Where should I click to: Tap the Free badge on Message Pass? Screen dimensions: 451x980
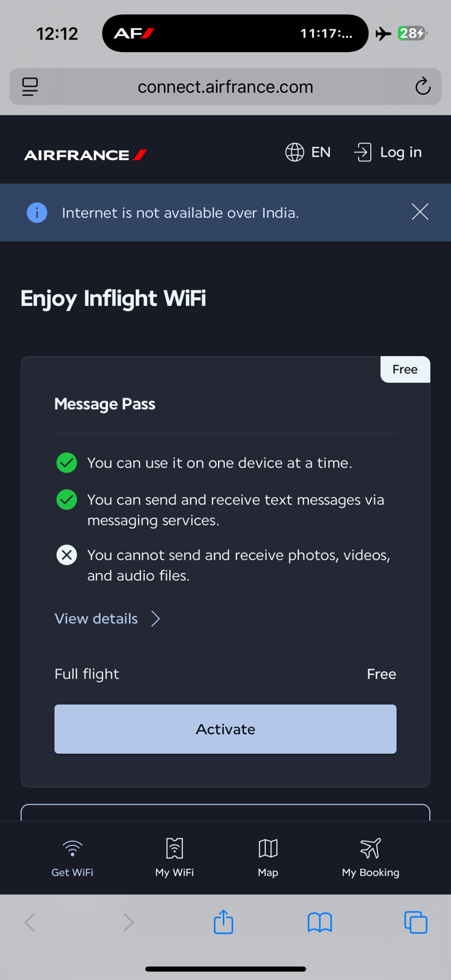pyautogui.click(x=405, y=370)
